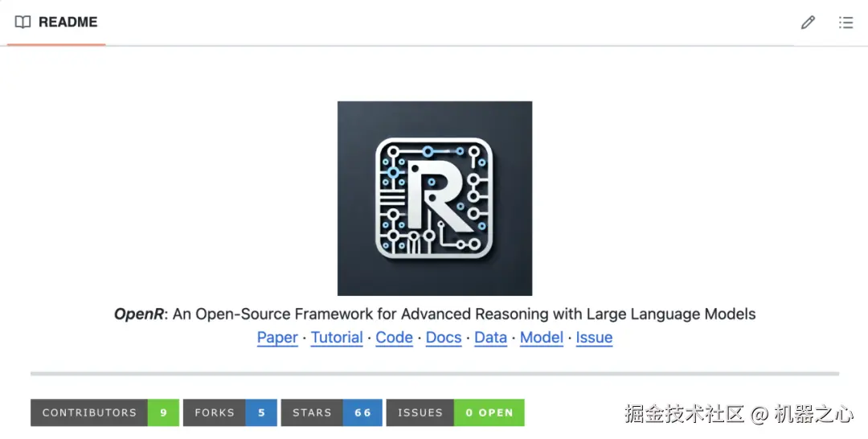
Task: Go to the Model link
Action: [x=542, y=337]
